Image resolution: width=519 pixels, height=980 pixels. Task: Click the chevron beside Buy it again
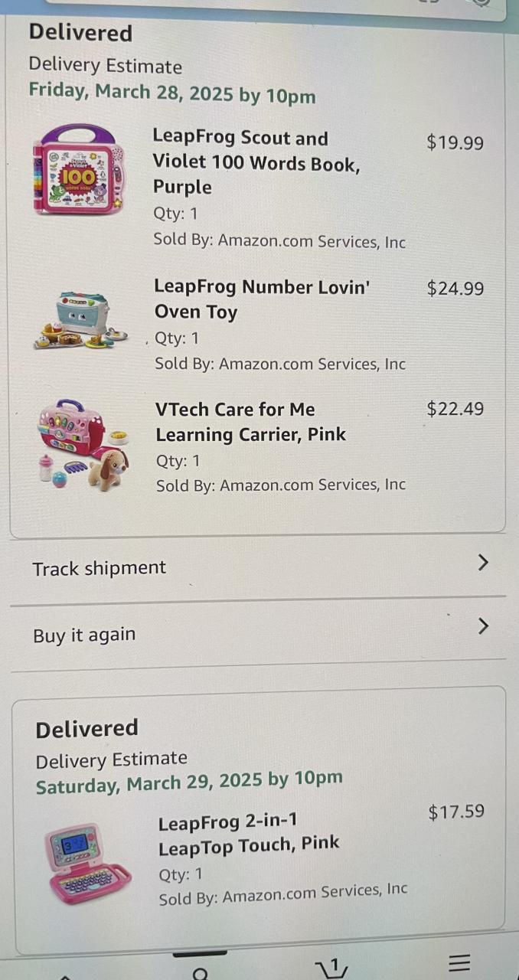482,626
